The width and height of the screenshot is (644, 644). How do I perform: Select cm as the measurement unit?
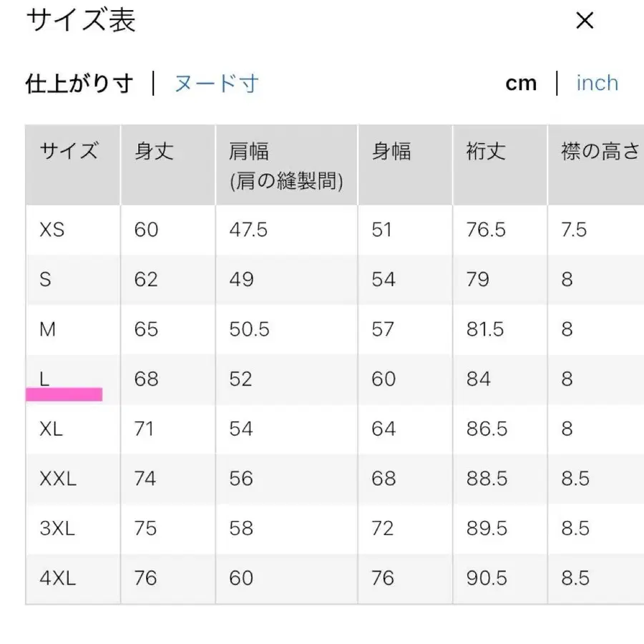[522, 83]
